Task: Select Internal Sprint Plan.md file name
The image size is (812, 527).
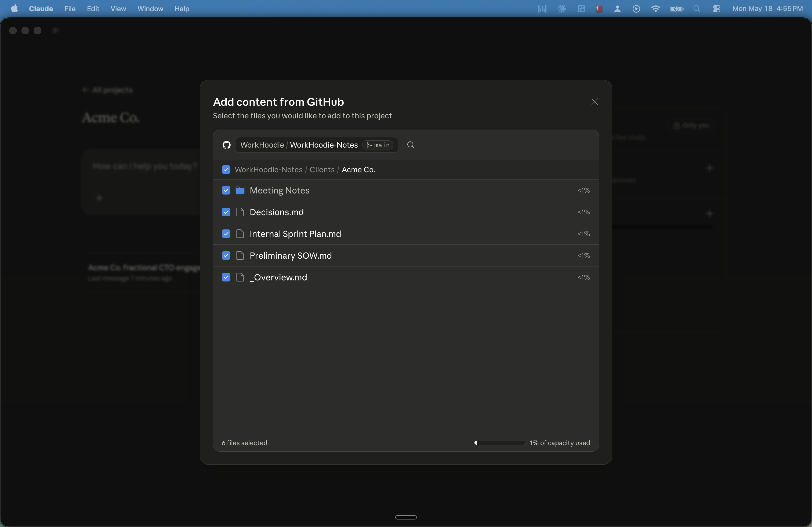Action: click(x=295, y=234)
